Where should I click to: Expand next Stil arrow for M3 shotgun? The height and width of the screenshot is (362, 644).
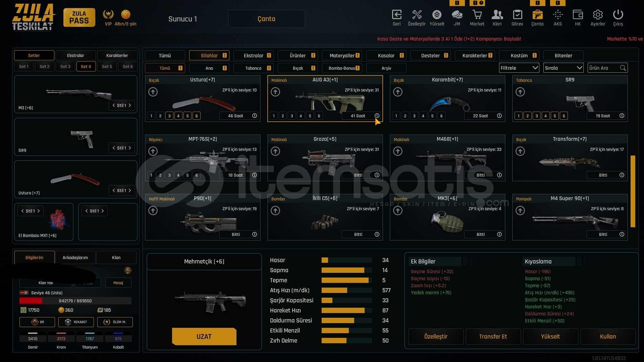(x=130, y=105)
